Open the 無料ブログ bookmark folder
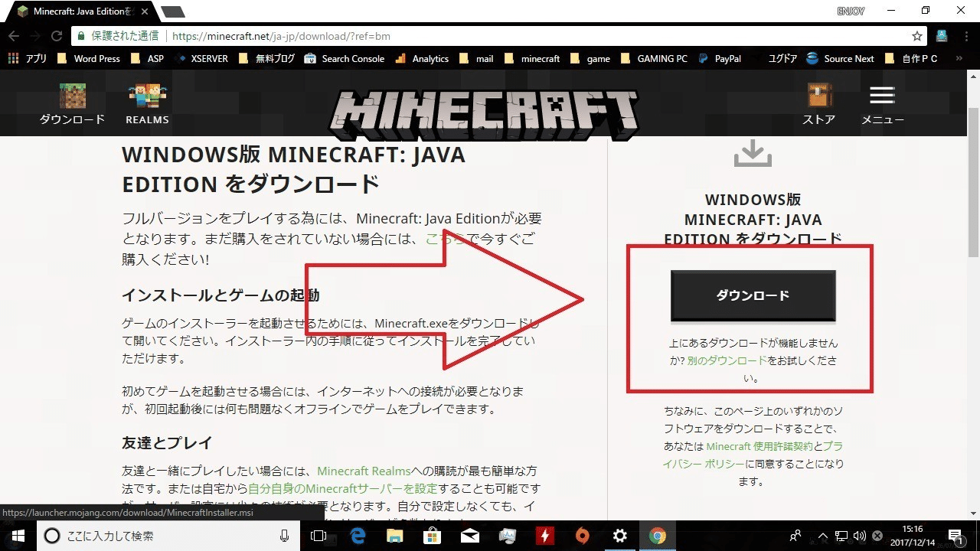 266,58
